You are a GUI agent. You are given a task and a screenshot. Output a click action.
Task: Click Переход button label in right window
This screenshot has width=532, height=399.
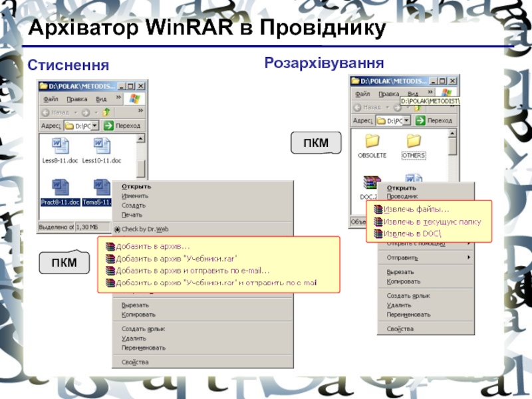[x=440, y=121]
